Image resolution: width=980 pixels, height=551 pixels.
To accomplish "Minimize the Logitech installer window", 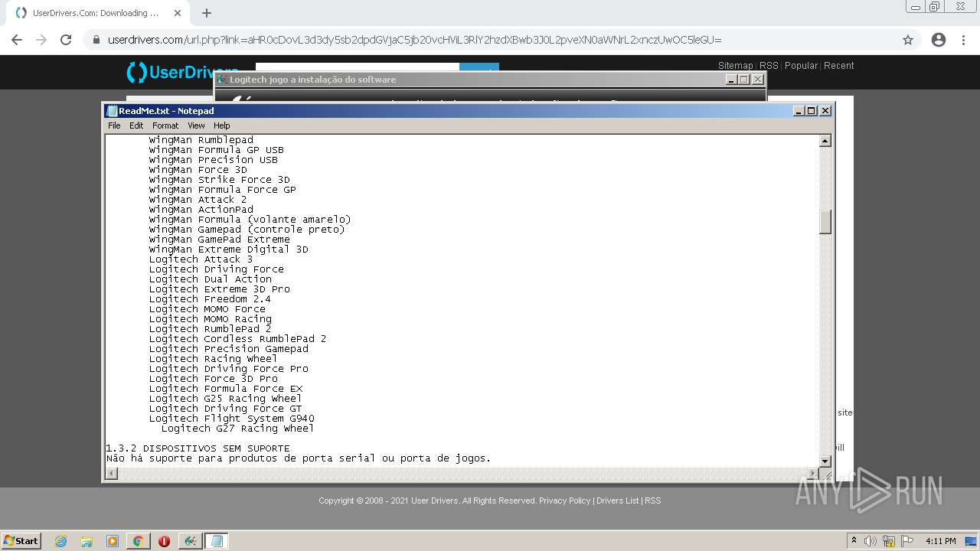I will (731, 80).
